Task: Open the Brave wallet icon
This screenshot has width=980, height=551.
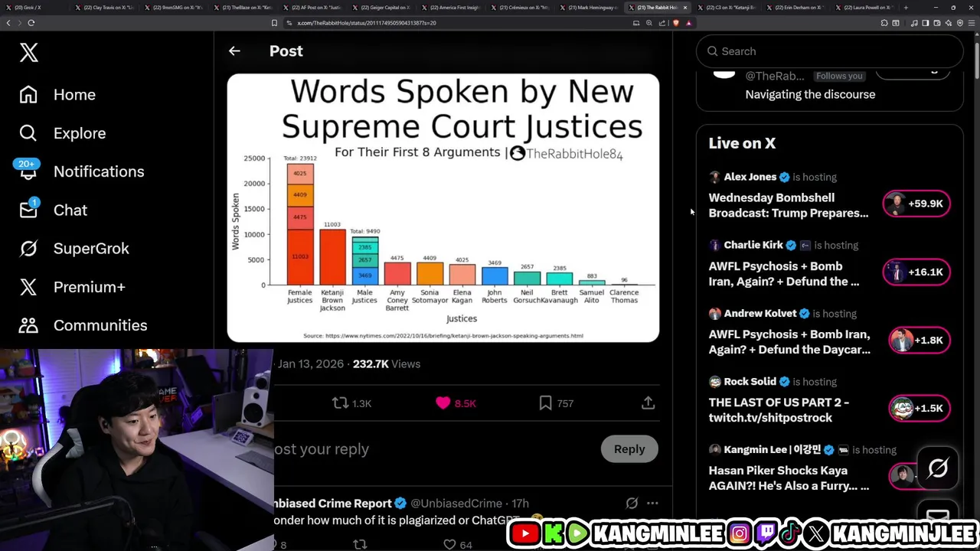Action: [936, 23]
